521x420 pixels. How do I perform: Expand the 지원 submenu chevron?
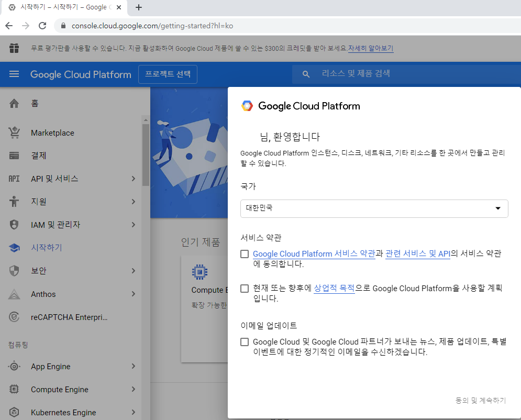tap(133, 202)
